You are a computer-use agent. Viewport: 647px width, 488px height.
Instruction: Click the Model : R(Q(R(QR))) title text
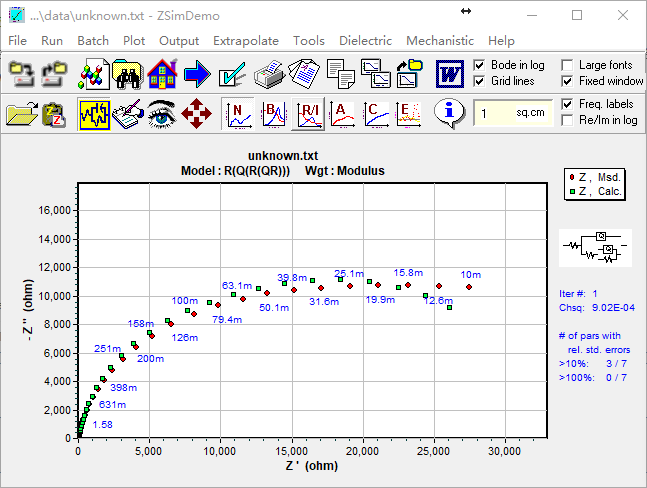click(x=235, y=171)
